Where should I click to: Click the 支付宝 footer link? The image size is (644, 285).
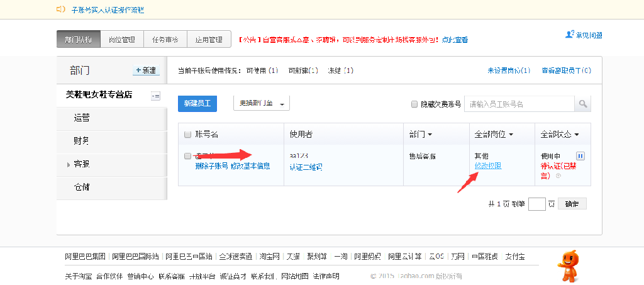point(514,257)
